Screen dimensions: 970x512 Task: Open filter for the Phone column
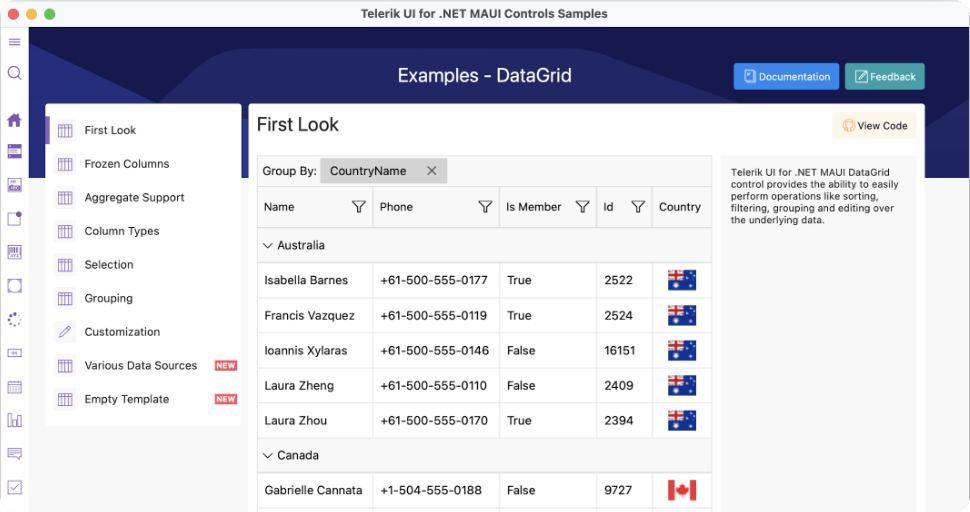(485, 207)
